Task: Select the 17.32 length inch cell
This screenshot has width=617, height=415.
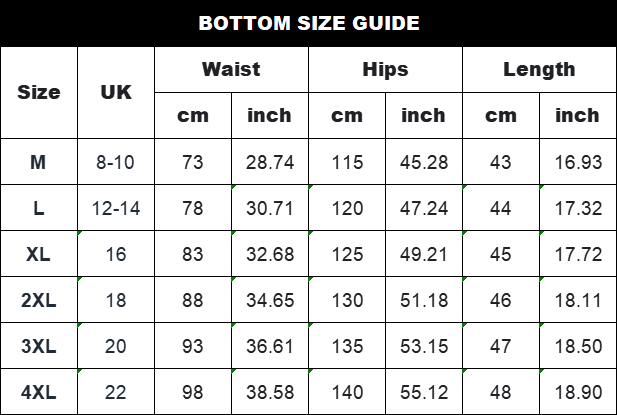Action: (577, 208)
